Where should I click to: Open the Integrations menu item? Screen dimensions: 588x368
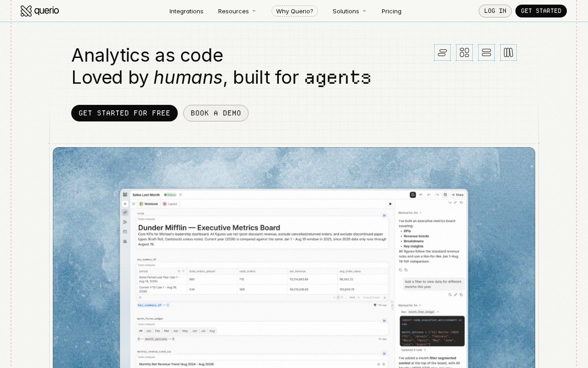(x=187, y=11)
